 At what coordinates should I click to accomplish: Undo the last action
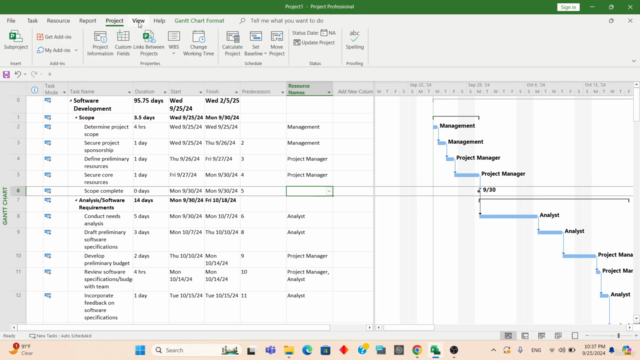click(x=18, y=74)
